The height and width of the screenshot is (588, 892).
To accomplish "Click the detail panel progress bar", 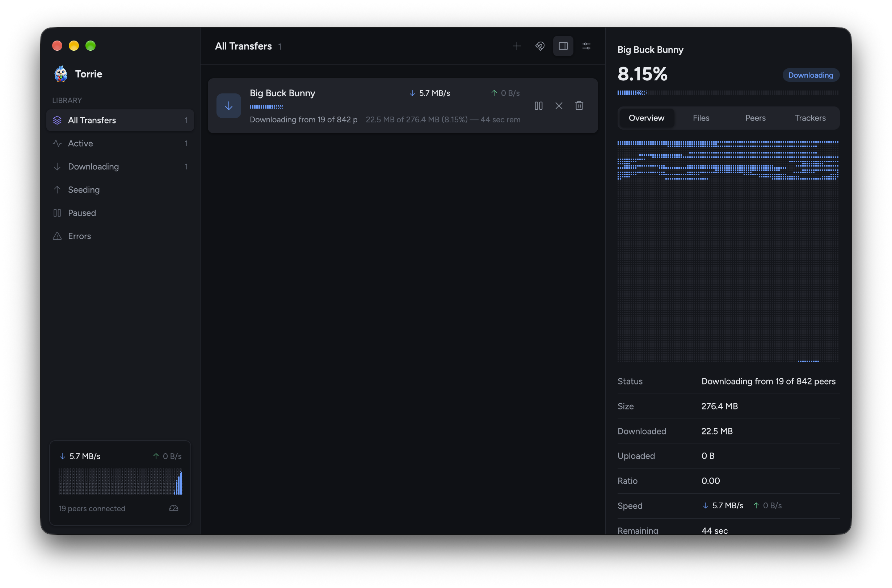I will tap(728, 93).
